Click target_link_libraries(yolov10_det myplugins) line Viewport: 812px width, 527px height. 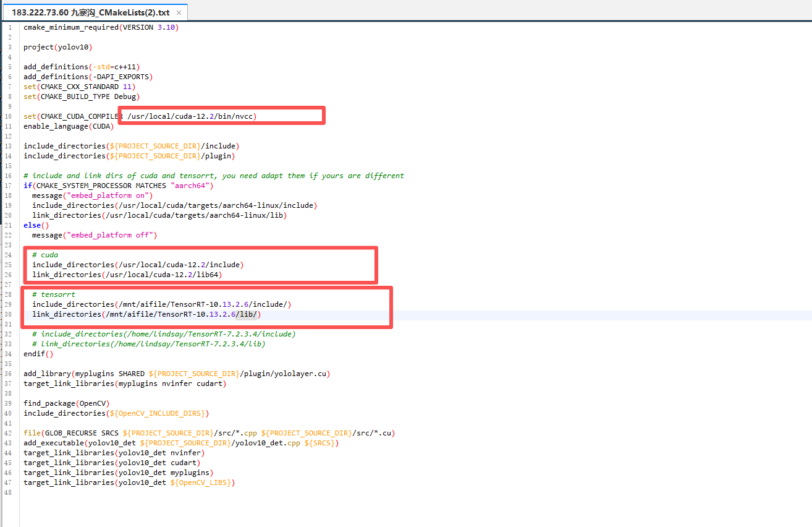(119, 473)
